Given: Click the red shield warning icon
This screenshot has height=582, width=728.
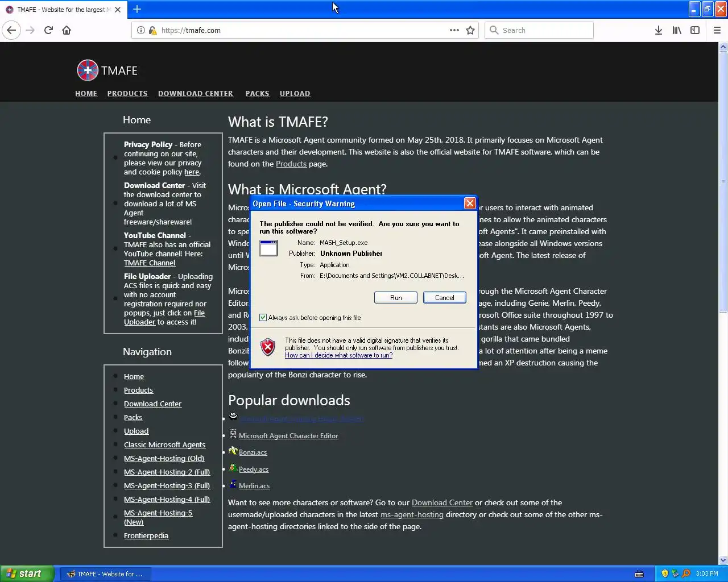Looking at the screenshot, I should point(268,347).
